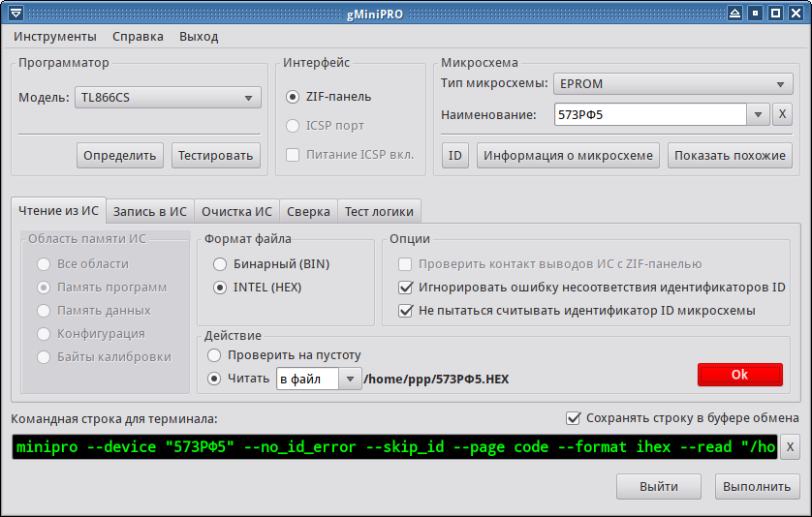Expand the 'в файл' read target dropdown

pos(350,379)
